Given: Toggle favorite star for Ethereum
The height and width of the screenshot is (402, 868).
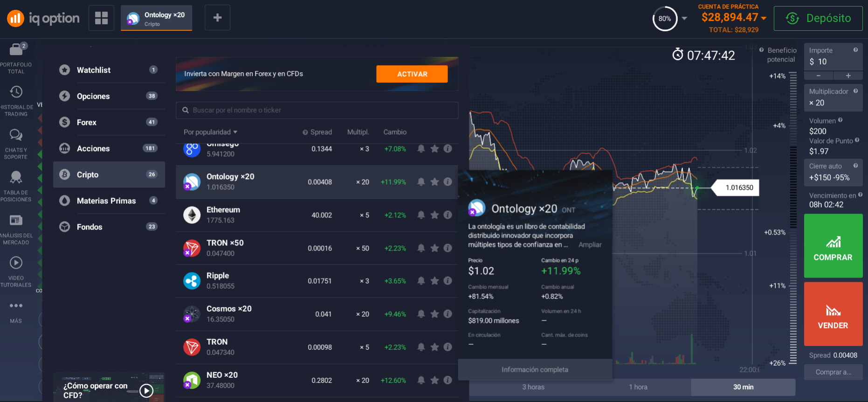Looking at the screenshot, I should [x=434, y=215].
